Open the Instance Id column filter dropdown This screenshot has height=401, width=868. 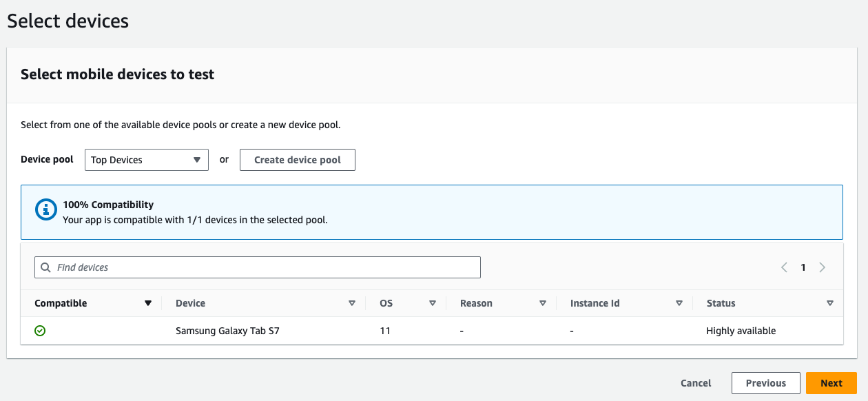[x=679, y=303]
